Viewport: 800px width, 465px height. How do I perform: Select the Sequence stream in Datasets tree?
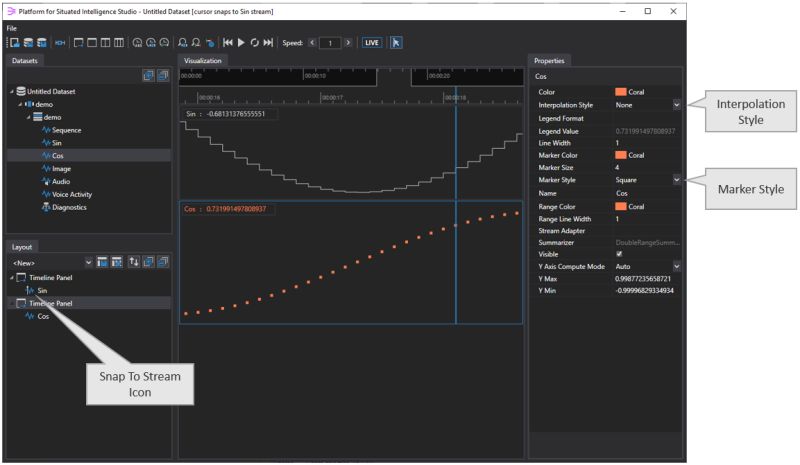coord(66,131)
